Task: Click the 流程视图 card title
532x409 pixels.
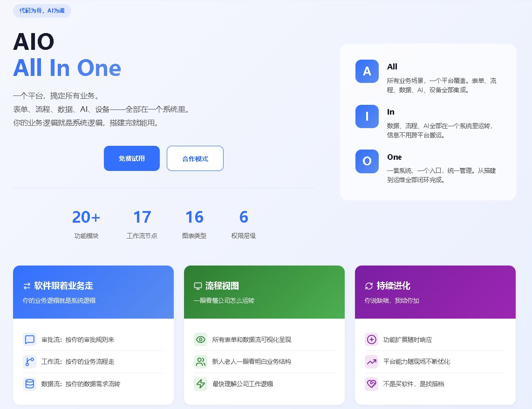Action: [222, 286]
